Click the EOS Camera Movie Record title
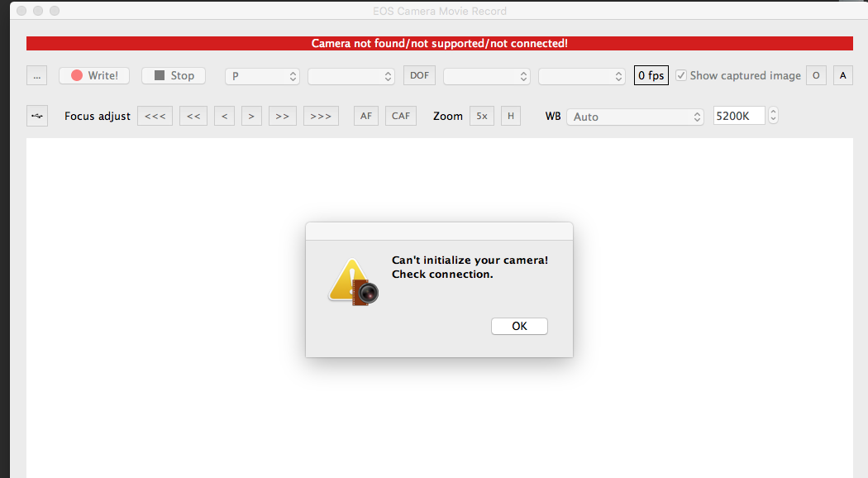 pyautogui.click(x=440, y=11)
